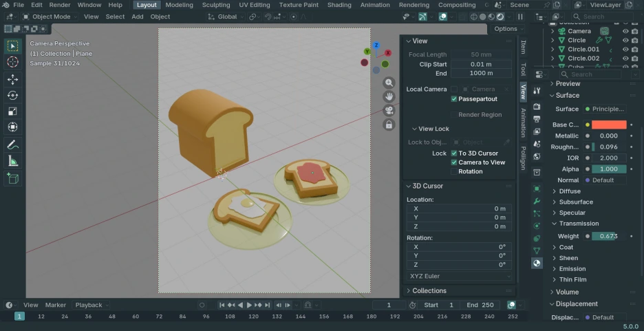The width and height of the screenshot is (644, 331).
Task: Click the Transmission Weight slider
Action: tap(609, 236)
